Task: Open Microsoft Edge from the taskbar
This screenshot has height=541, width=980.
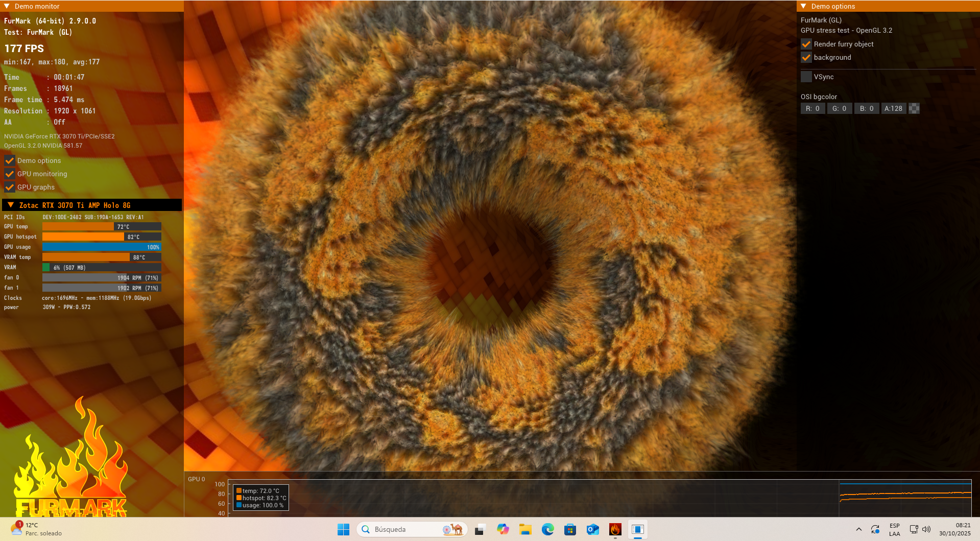Action: click(547, 529)
